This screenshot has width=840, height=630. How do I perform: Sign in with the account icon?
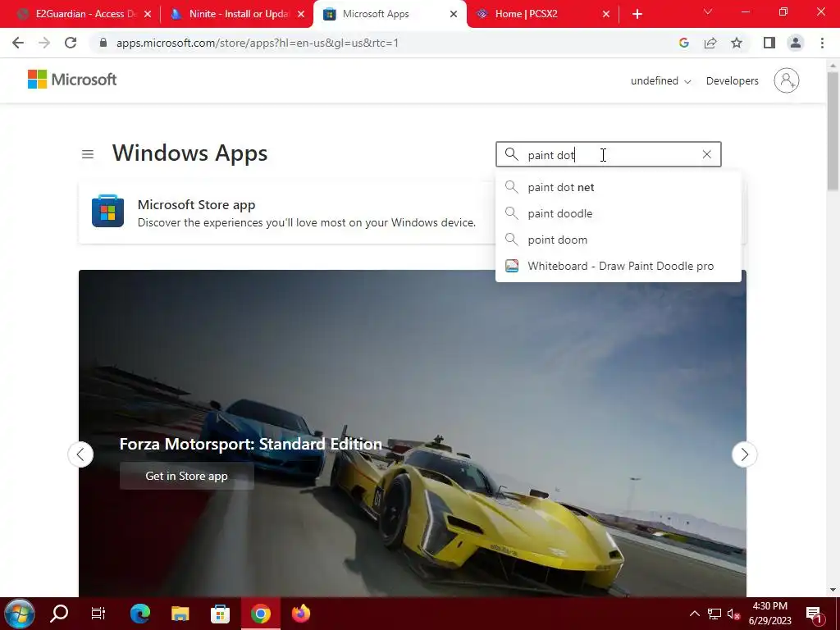coord(787,80)
